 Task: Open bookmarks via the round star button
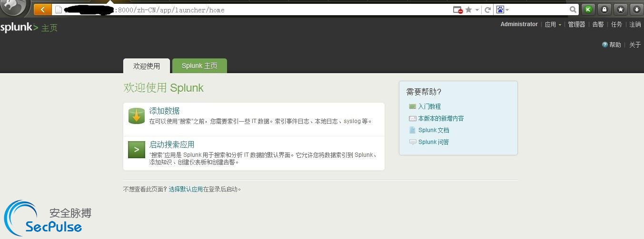pos(620,10)
